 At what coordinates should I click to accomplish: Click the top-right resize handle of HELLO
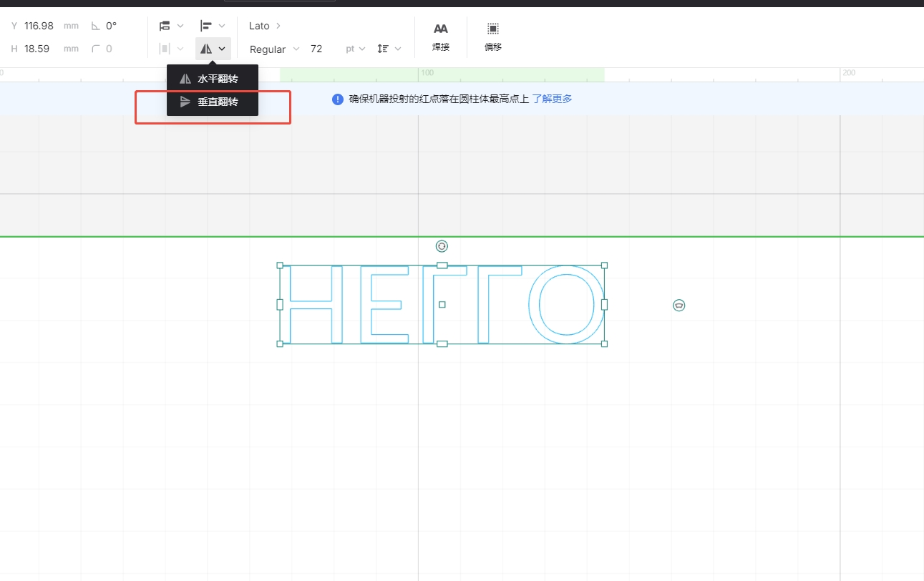[604, 265]
